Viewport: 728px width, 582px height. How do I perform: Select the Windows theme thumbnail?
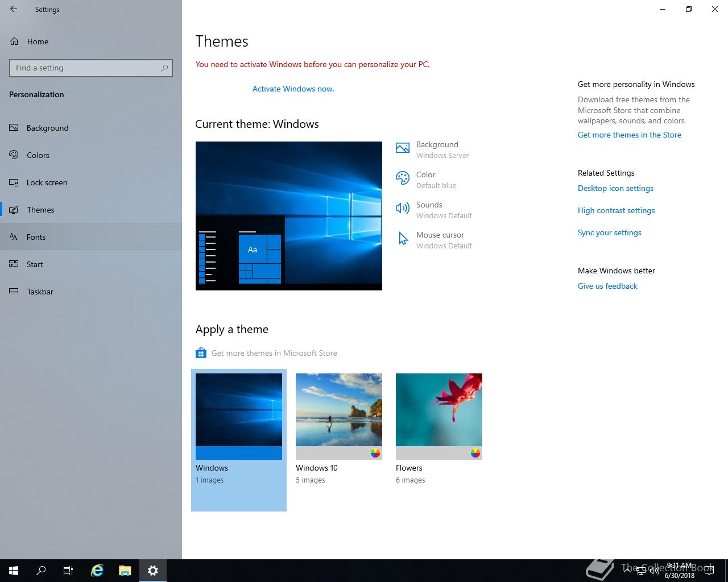239,417
